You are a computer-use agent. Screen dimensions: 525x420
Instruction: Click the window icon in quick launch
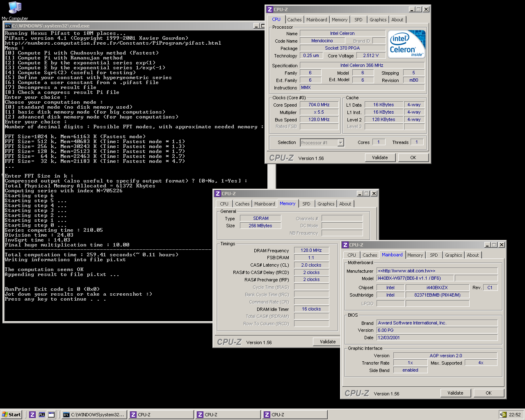point(51,415)
